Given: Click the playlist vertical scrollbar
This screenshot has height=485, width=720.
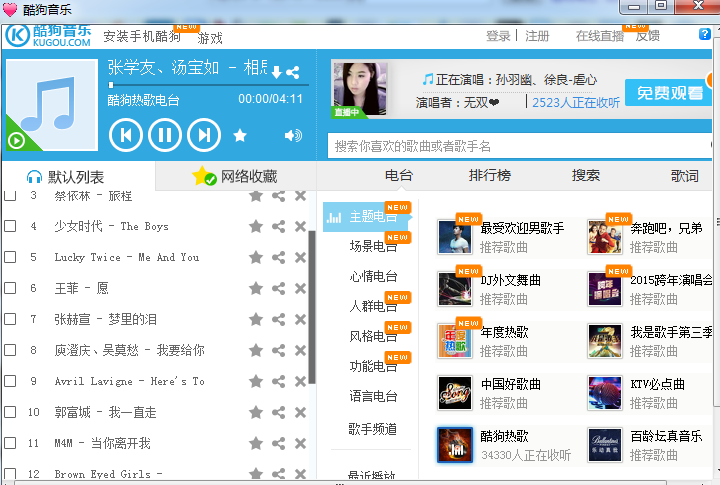Looking at the screenshot, I should point(312,307).
